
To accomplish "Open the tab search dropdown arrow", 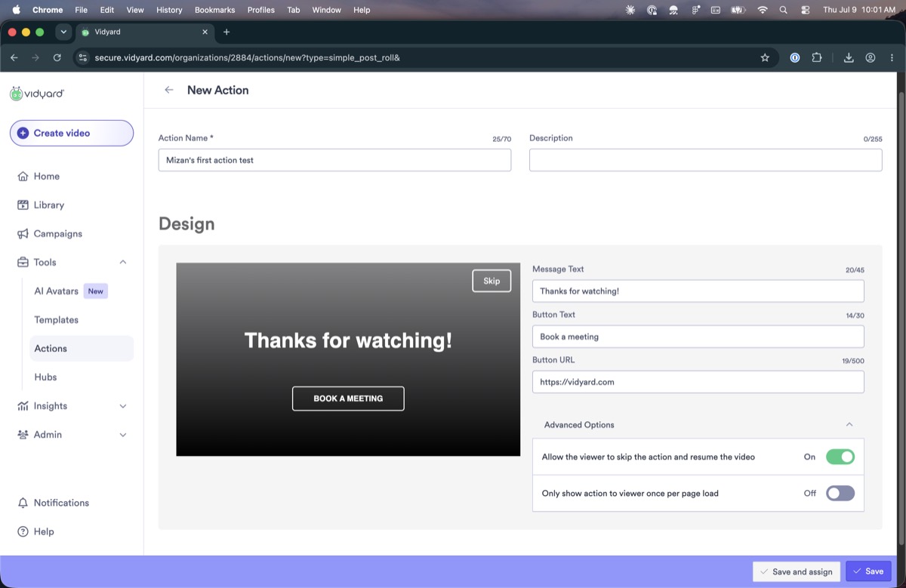I will click(63, 32).
